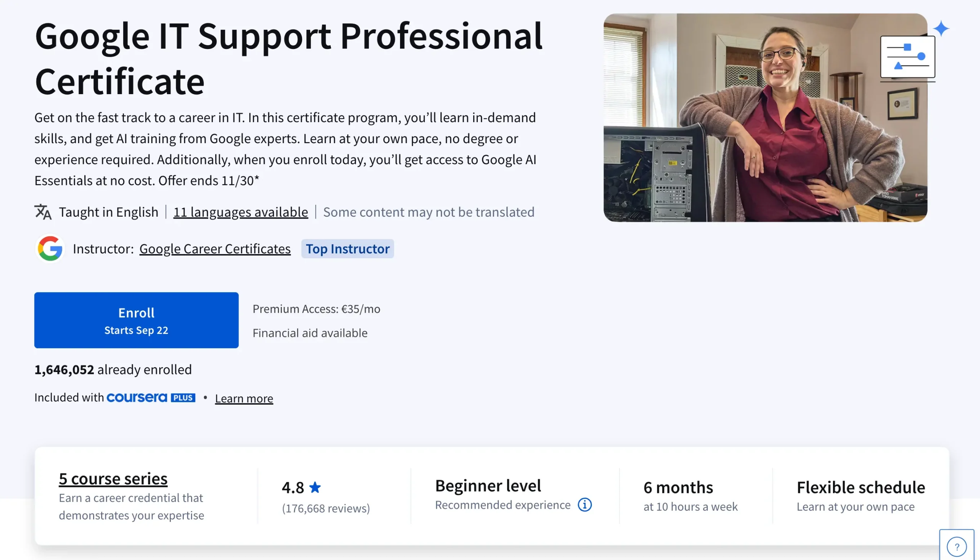This screenshot has height=560, width=980.
Task: Click the Google IT Support Professional Certificate title
Action: [x=289, y=58]
